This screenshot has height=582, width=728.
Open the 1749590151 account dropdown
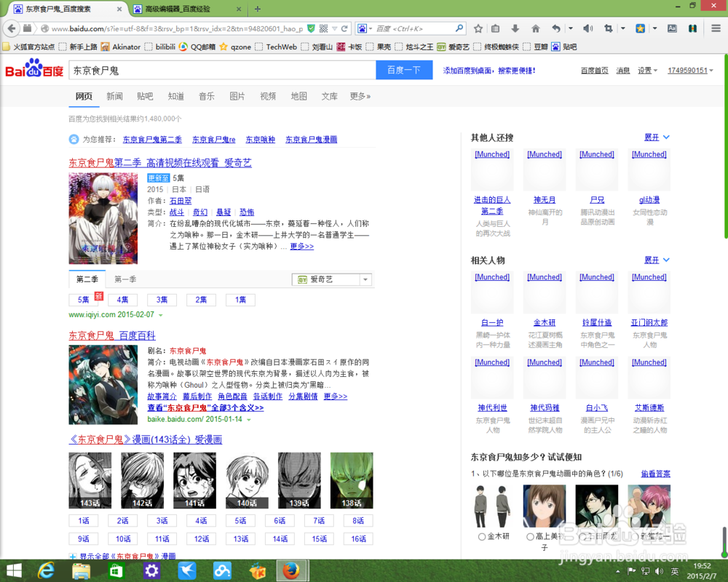[690, 71]
